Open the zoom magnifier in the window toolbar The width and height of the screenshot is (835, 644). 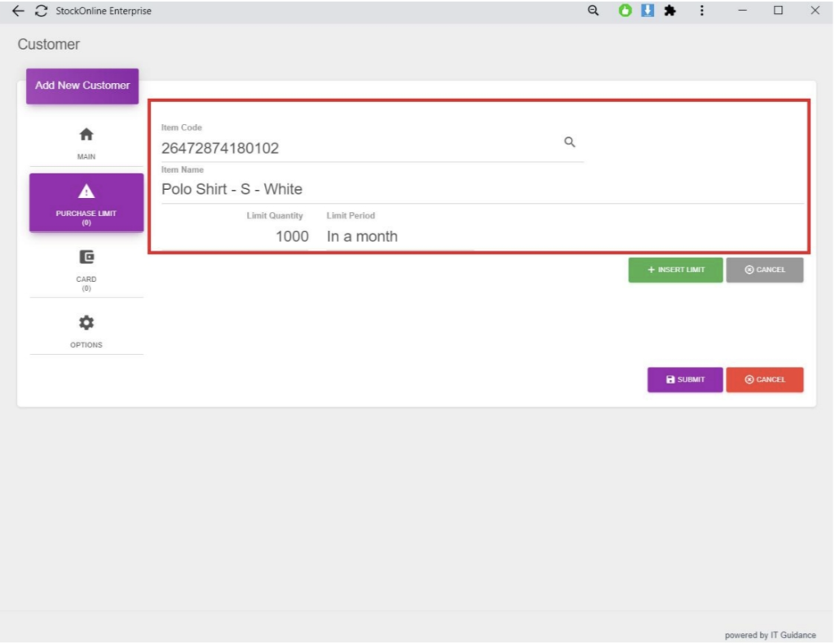pos(594,11)
